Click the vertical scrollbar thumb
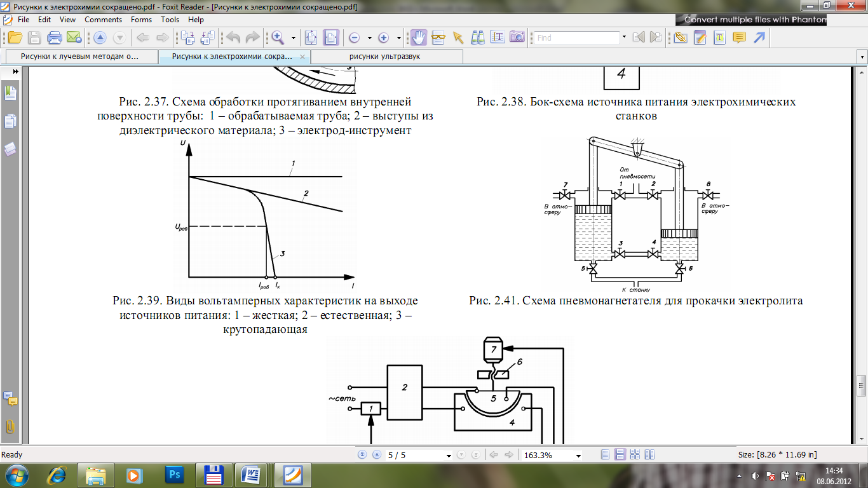Screen dimensions: 868x488 pos(861,384)
